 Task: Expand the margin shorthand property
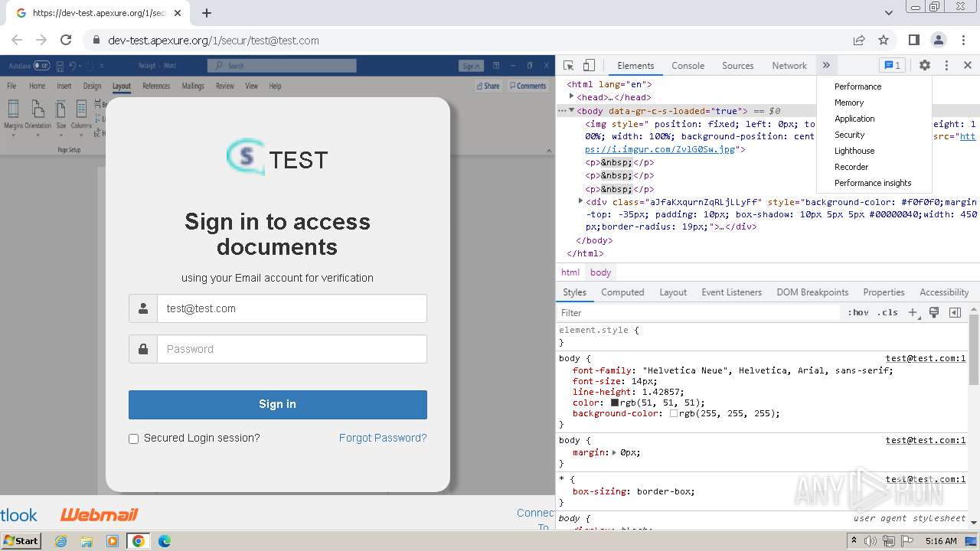[x=614, y=452]
